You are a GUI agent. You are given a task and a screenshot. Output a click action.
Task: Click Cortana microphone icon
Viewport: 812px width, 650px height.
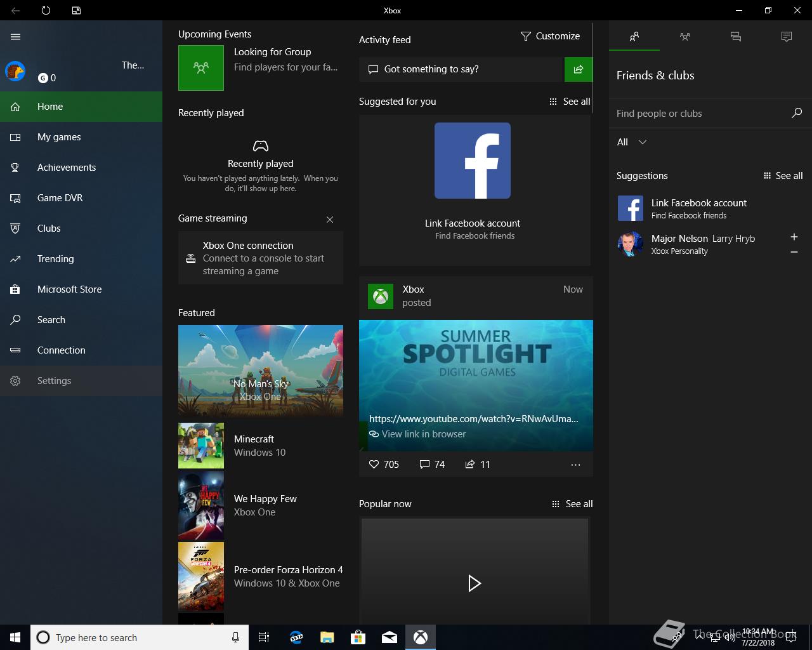[235, 637]
